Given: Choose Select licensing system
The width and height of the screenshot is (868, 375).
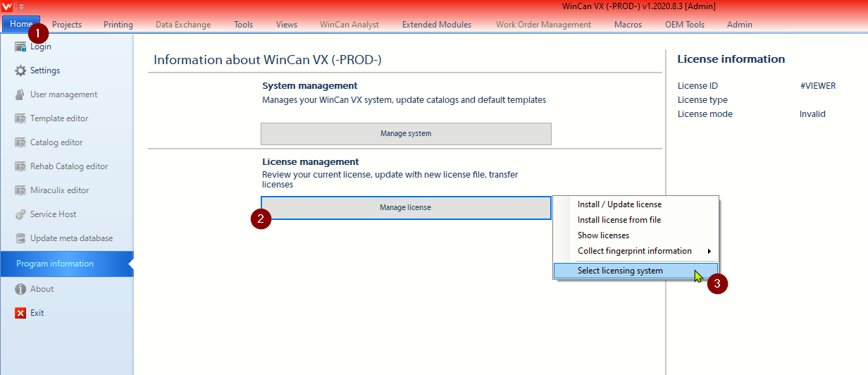Looking at the screenshot, I should 635,271.
